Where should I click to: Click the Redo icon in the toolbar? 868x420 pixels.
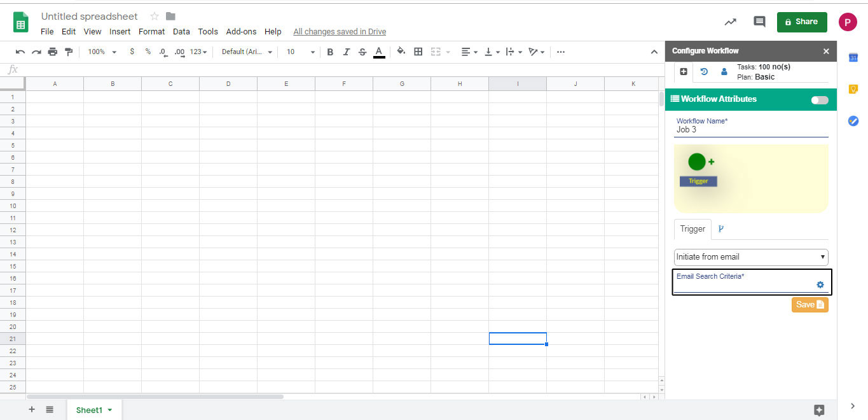click(x=36, y=52)
